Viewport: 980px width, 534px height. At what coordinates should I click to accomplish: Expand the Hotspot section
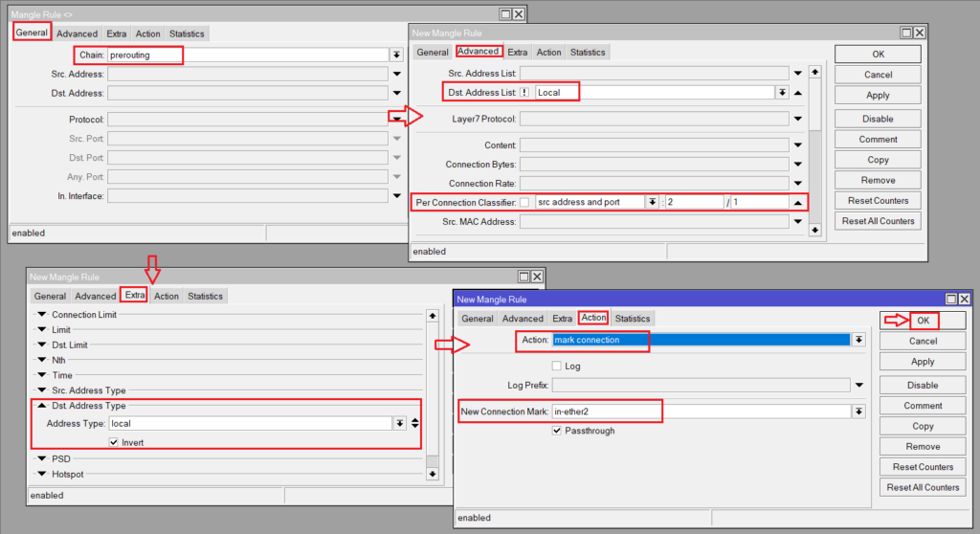[x=41, y=474]
